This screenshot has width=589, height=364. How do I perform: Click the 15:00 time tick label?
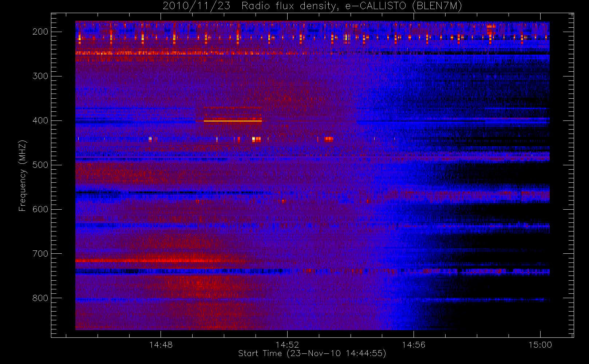click(540, 345)
